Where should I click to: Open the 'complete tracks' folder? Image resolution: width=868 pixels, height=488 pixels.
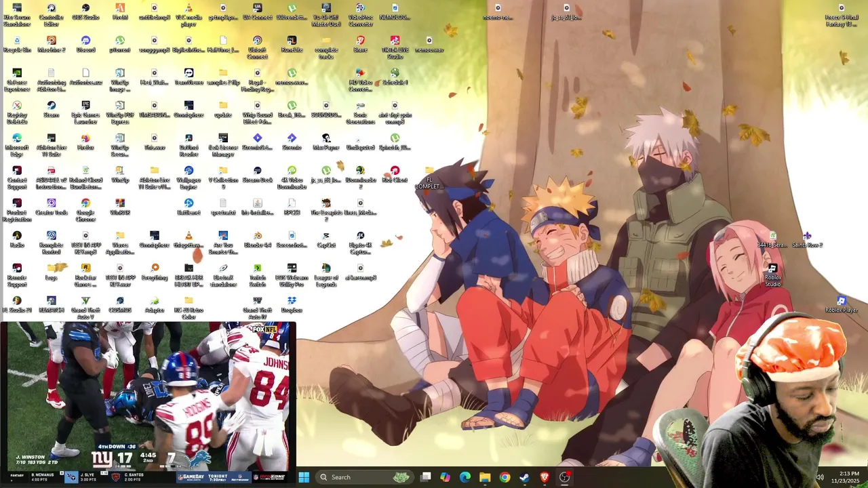coord(326,47)
